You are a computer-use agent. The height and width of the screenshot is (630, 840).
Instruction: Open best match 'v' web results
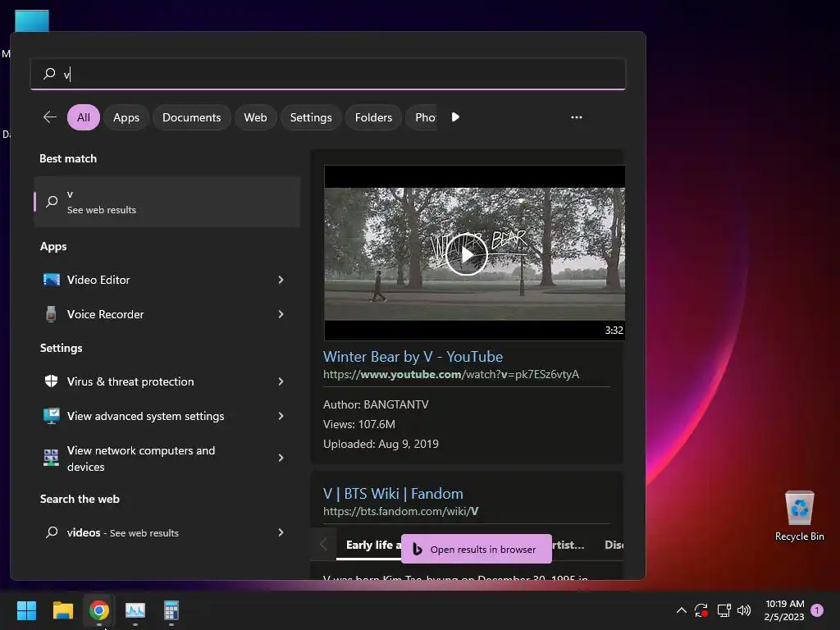click(167, 202)
